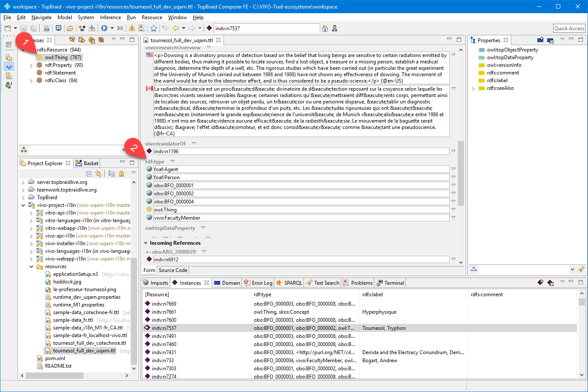Click the diamond icon beside indv:n1196
Image resolution: width=588 pixels, height=392 pixels.
click(149, 151)
